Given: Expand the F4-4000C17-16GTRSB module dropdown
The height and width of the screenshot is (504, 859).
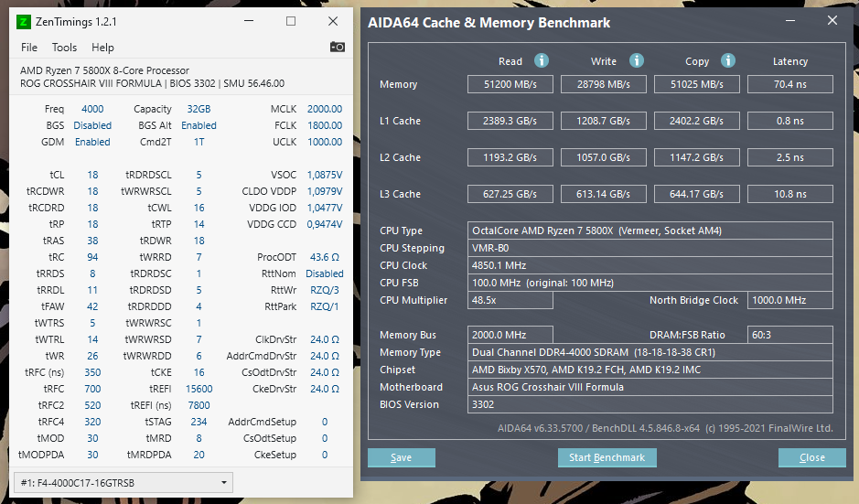Looking at the screenshot, I should (123, 483).
